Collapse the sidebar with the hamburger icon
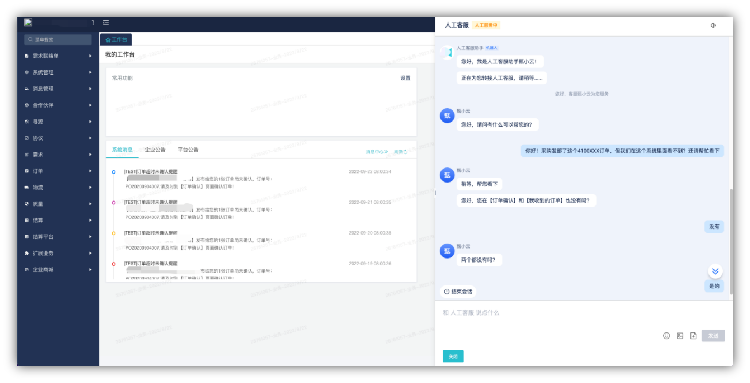 click(x=106, y=22)
